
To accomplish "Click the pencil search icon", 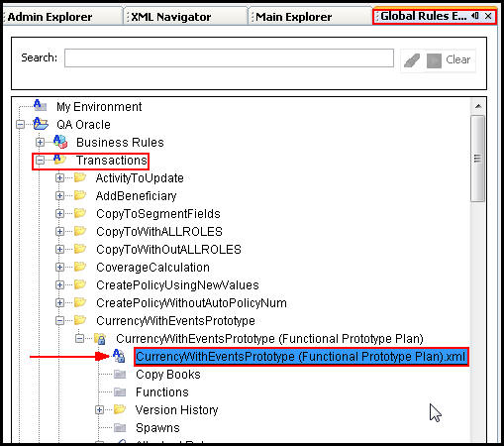I will click(x=412, y=60).
